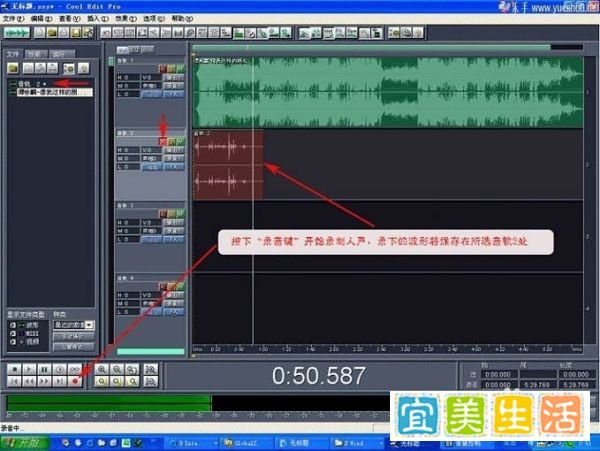Click the red recorded clip on track 2
This screenshot has height=451, width=600.
[228, 165]
